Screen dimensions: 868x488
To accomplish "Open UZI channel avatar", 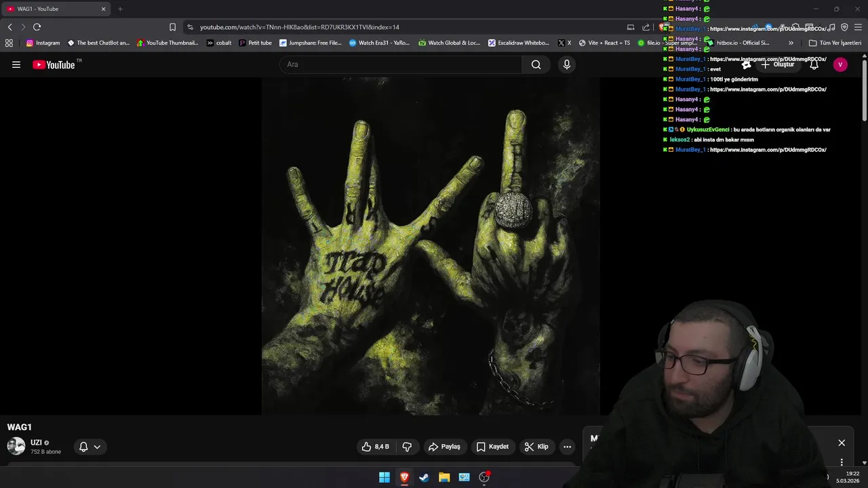I will pyautogui.click(x=16, y=446).
